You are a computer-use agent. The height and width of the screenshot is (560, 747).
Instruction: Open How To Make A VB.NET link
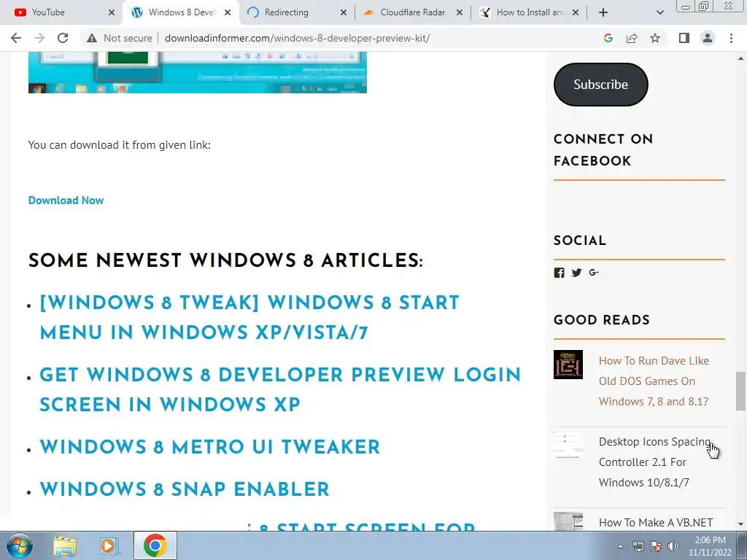(656, 522)
